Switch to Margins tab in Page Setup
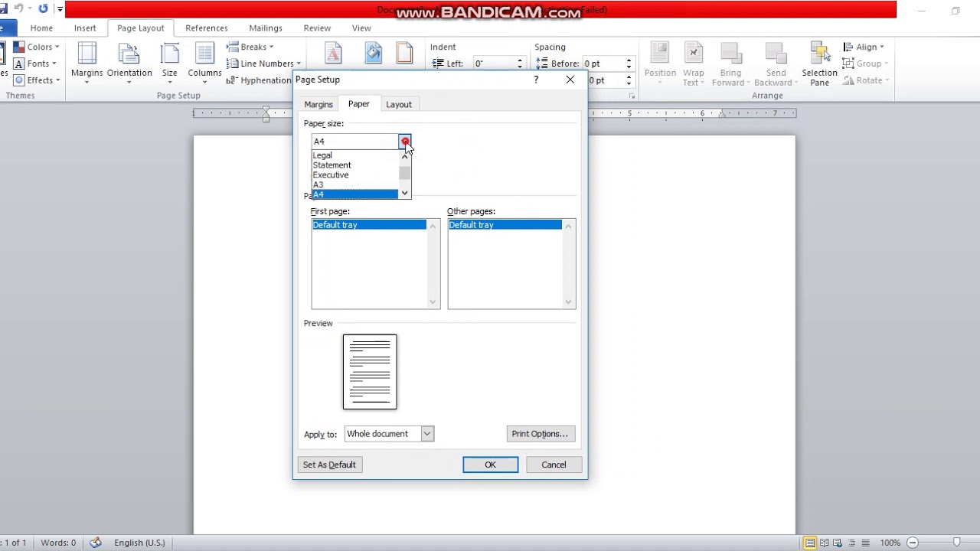This screenshot has width=980, height=551. click(318, 104)
